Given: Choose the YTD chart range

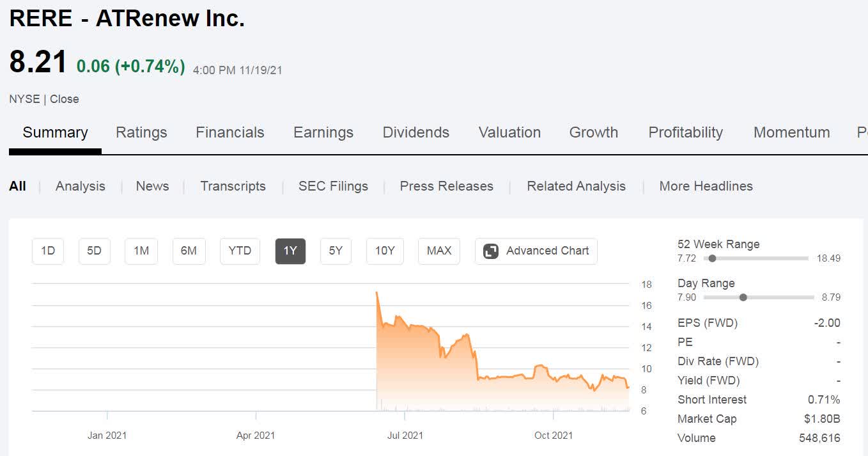Looking at the screenshot, I should point(240,251).
